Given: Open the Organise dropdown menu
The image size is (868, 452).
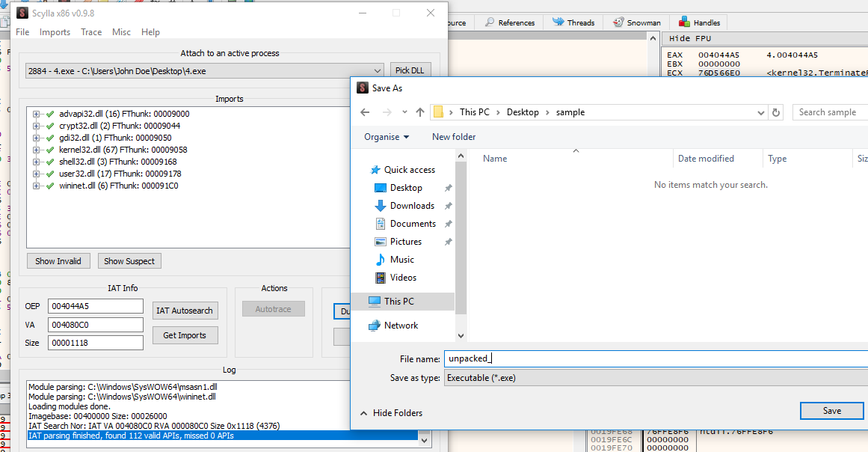Looking at the screenshot, I should coord(387,137).
